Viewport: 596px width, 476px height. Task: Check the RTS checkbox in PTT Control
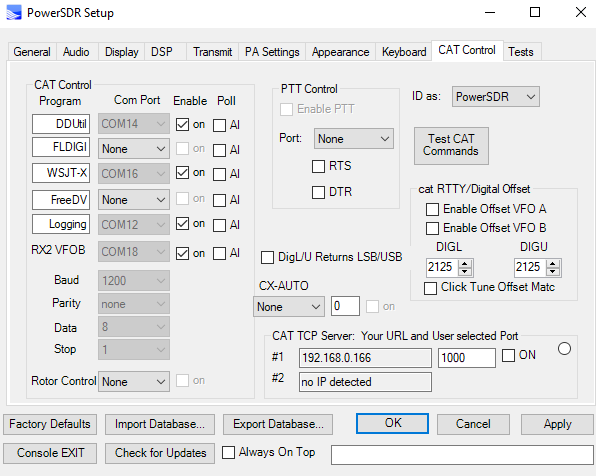(x=318, y=166)
